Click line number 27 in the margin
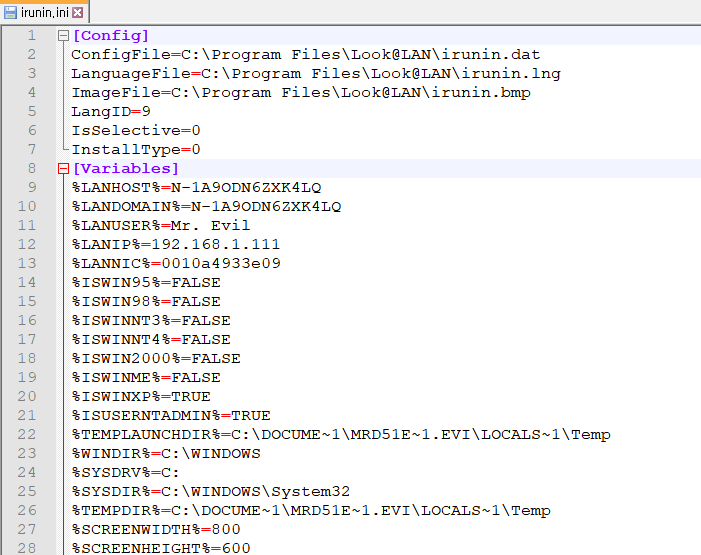Viewport: 701px width, 555px height. click(26, 530)
